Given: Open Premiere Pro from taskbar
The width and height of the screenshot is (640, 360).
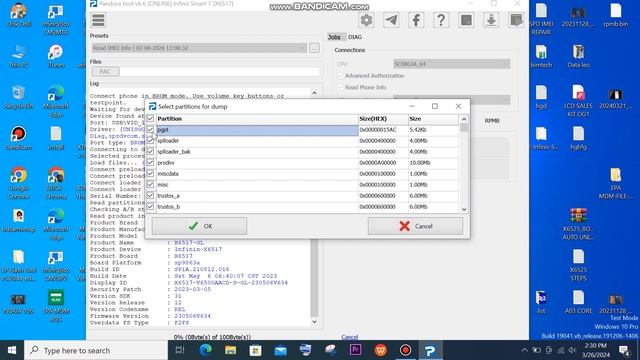Looking at the screenshot, I should (x=355, y=350).
